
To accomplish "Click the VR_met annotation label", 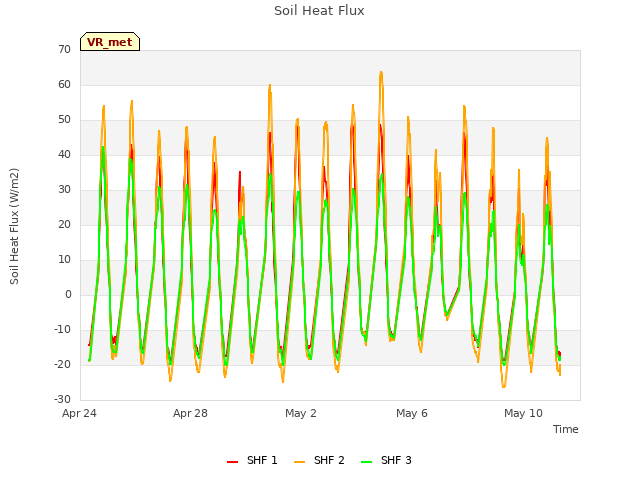I will point(110,42).
